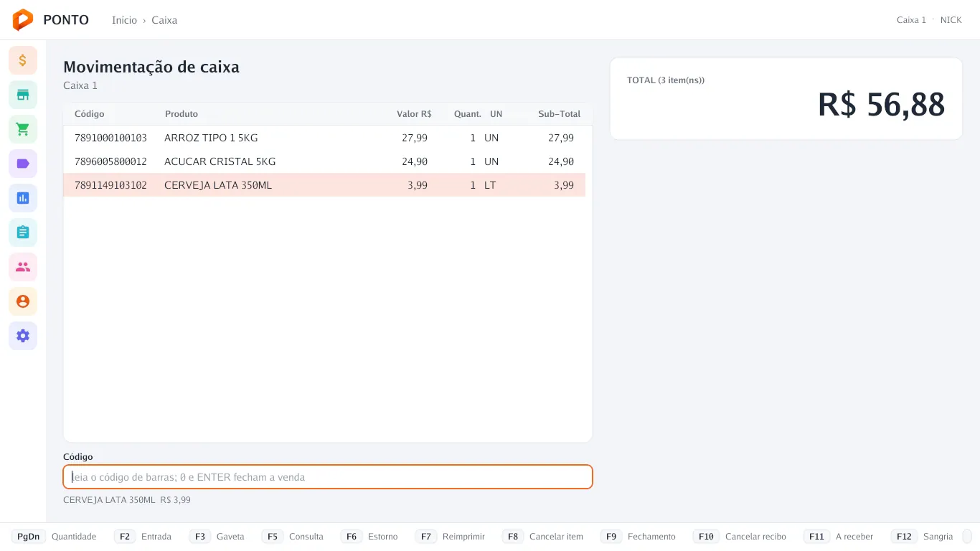Click the F5 Consulta shortcut
Screen dimensions: 980x551
[x=293, y=537]
